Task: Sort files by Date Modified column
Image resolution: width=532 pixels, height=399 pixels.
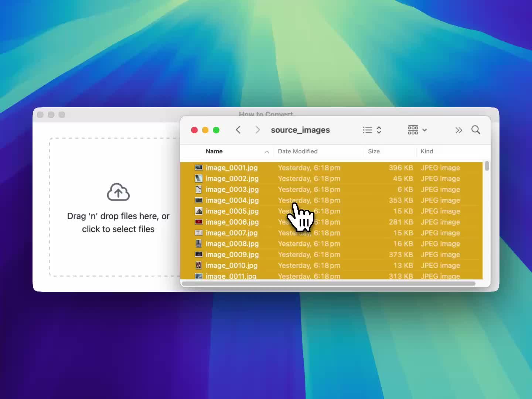Action: tap(298, 151)
